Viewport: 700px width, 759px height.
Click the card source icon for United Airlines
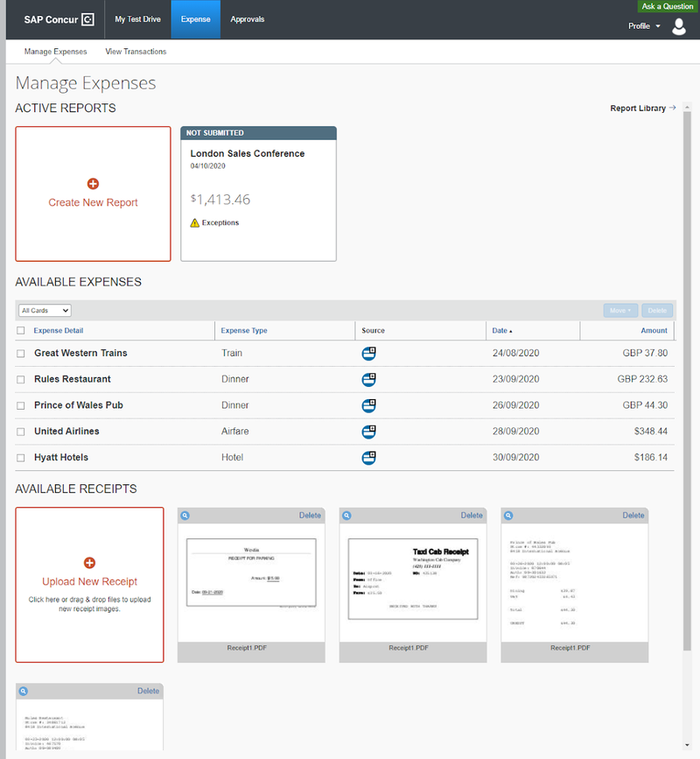(368, 432)
